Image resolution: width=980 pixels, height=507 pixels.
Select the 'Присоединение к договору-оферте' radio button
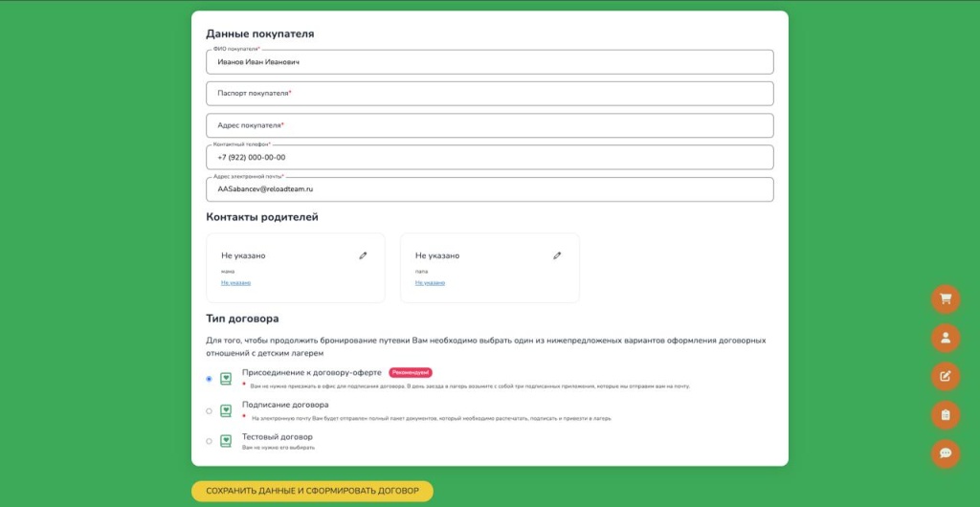pos(210,379)
